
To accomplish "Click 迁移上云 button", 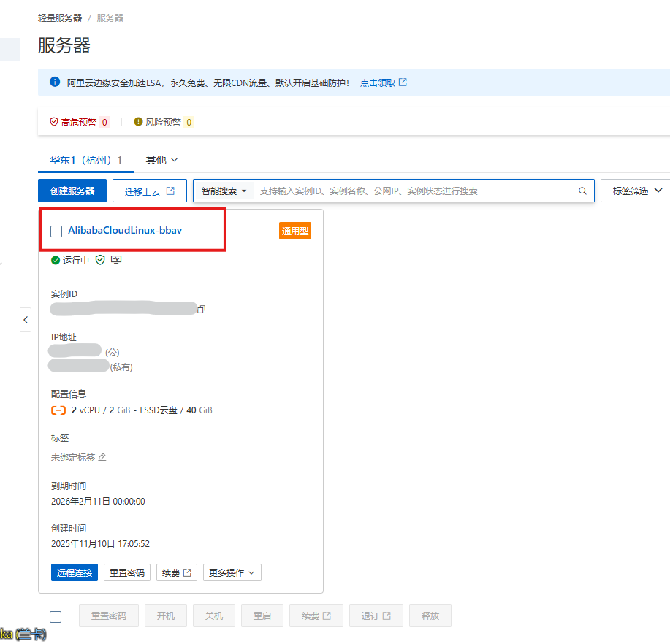I will 150,191.
